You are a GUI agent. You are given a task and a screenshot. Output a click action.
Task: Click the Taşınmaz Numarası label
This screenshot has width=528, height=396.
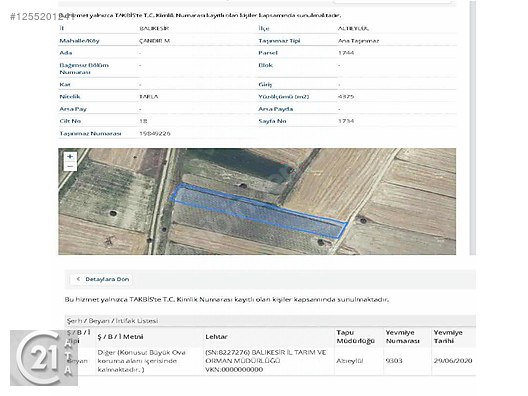point(90,134)
